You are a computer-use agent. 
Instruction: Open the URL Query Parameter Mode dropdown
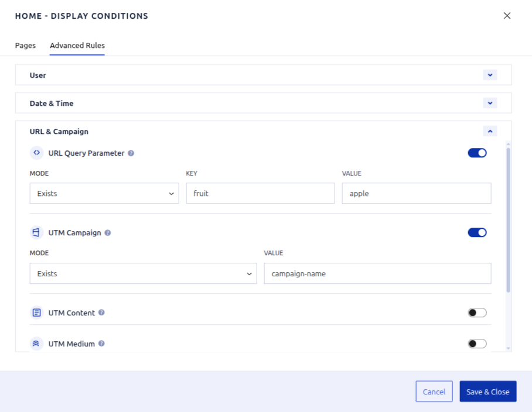[104, 193]
